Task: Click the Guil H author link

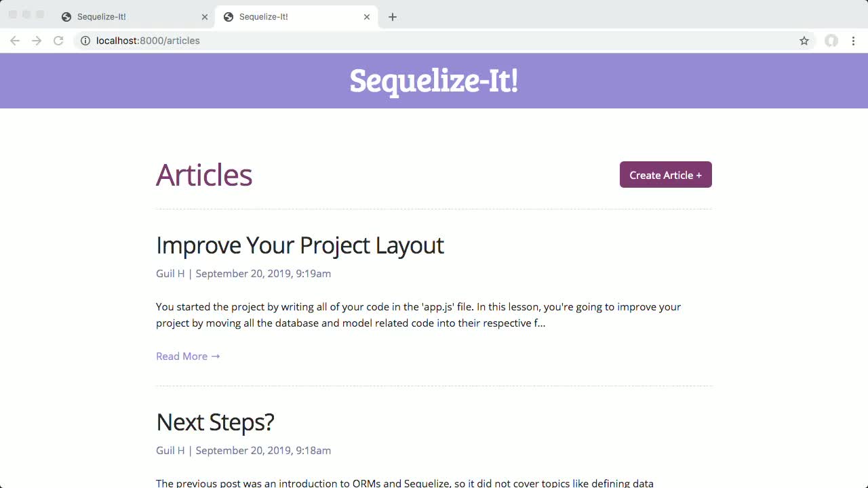Action: (x=170, y=273)
